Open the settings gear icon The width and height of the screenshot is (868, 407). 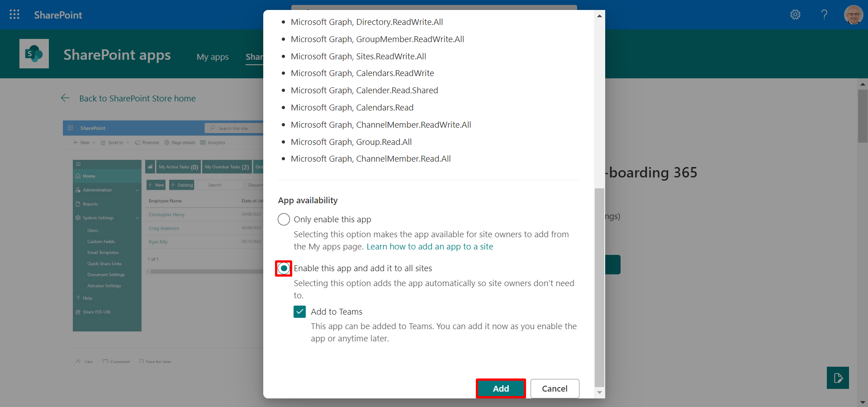pos(795,14)
